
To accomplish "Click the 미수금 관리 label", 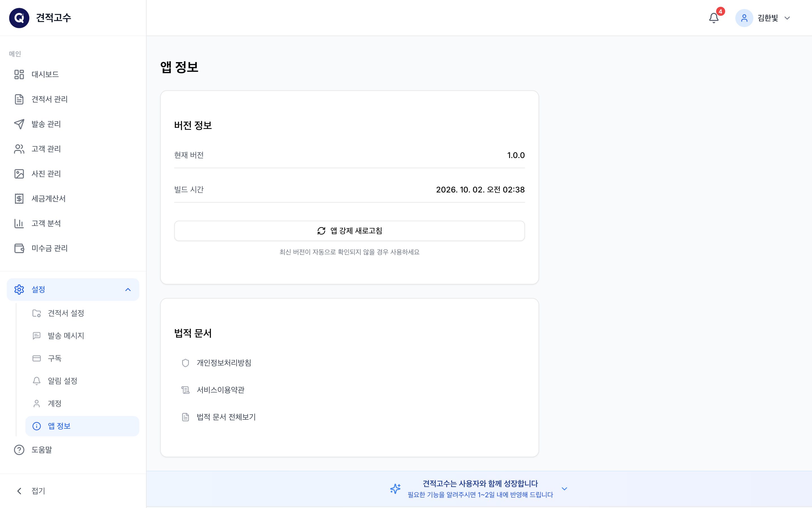I will (50, 248).
